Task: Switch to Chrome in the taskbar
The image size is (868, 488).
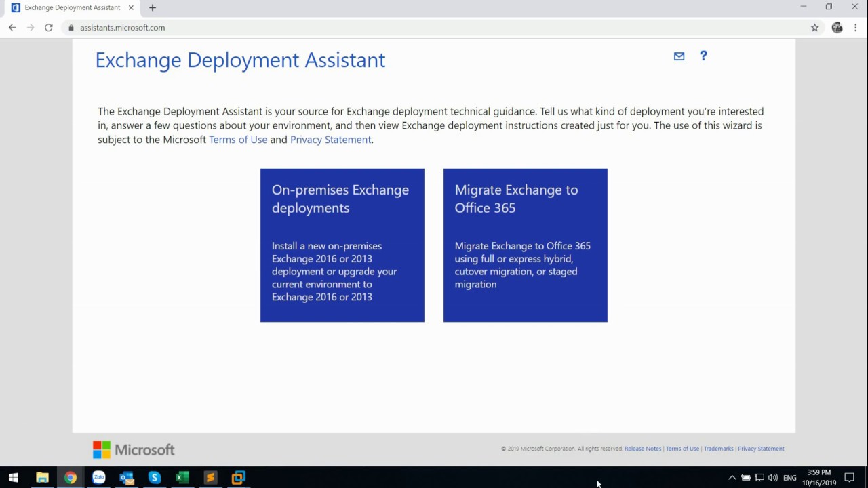Action: [x=71, y=477]
